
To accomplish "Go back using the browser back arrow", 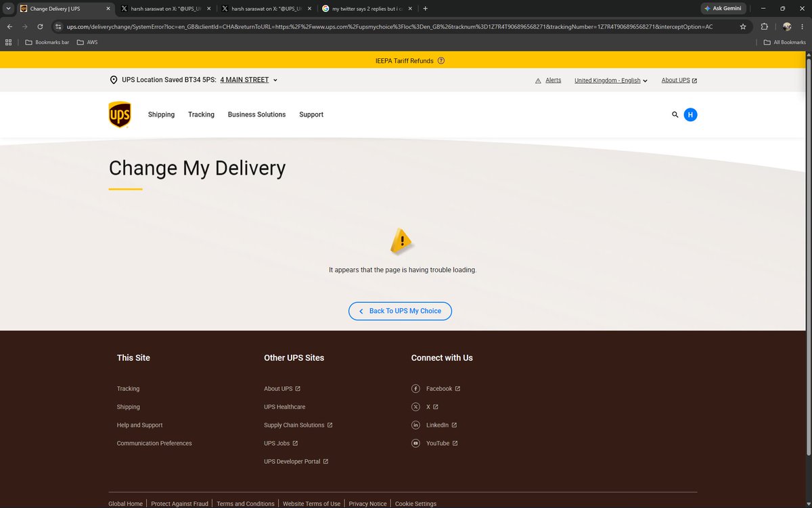I will coord(9,26).
